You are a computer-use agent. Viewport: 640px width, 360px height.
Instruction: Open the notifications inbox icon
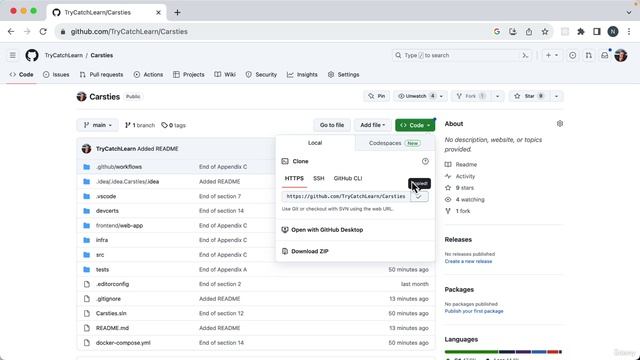pyautogui.click(x=604, y=55)
